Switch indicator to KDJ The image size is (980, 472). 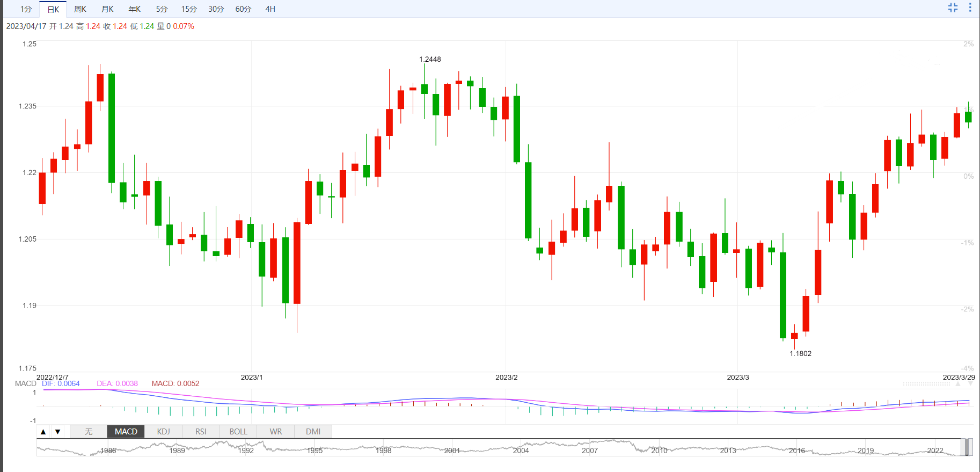(x=164, y=432)
